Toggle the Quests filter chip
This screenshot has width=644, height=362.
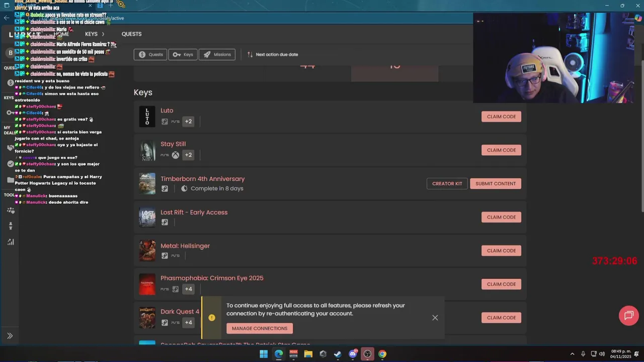150,54
